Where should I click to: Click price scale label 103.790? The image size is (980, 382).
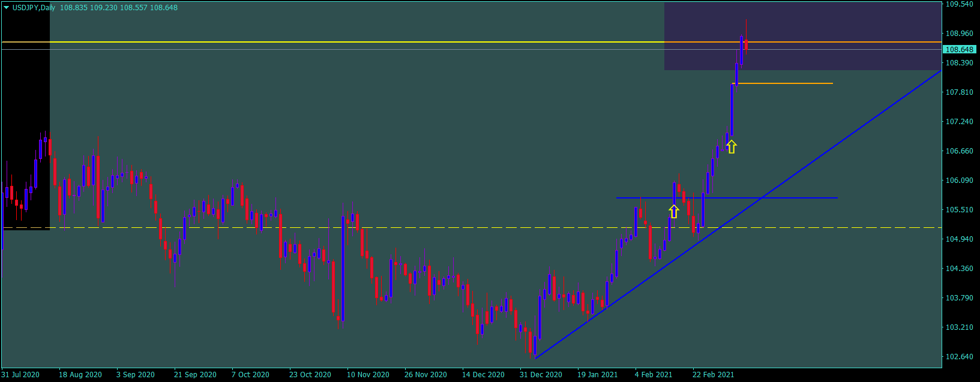(960, 298)
